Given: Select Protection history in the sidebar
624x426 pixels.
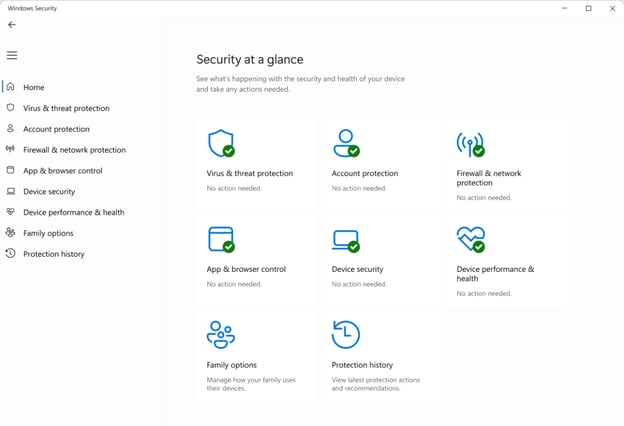Looking at the screenshot, I should coord(53,254).
